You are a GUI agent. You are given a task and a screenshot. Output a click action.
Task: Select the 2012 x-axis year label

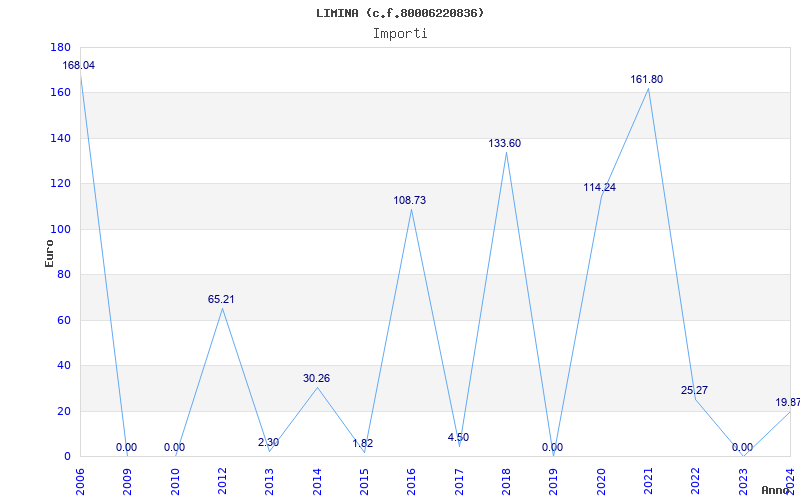pos(222,482)
